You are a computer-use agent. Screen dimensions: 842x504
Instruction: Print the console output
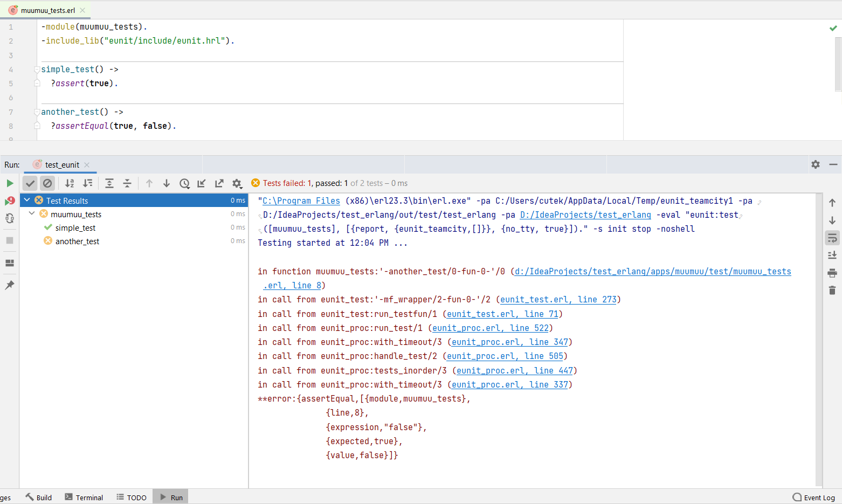[832, 273]
